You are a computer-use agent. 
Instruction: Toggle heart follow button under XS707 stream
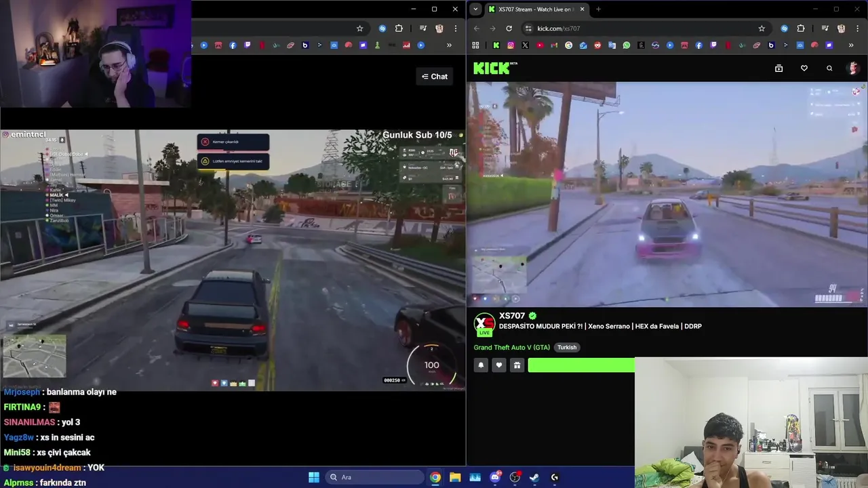pos(499,365)
